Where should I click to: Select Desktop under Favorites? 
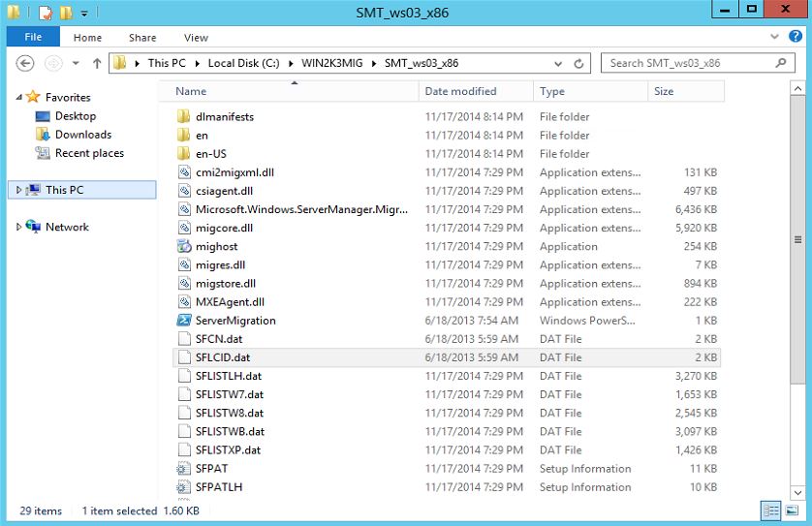pyautogui.click(x=76, y=116)
